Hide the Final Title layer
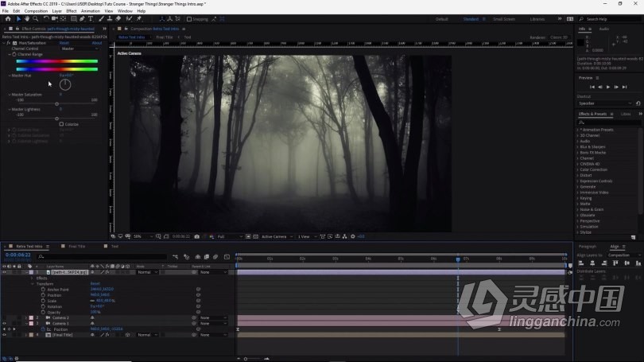Image resolution: width=644 pixels, height=362 pixels. (x=4, y=335)
